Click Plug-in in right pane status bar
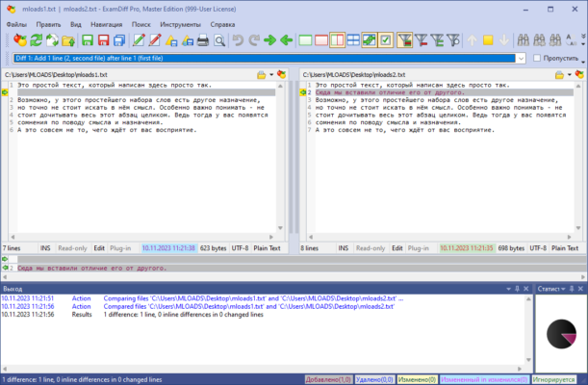Image resolution: width=588 pixels, height=385 pixels. (x=418, y=248)
